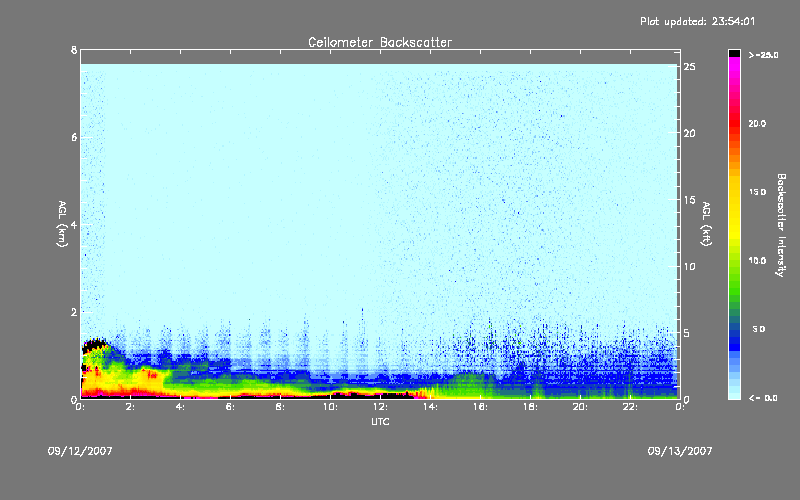Image resolution: width=800 pixels, height=500 pixels.
Task: Click the 'Ceilometer Backscatter' plot title
Action: [380, 42]
